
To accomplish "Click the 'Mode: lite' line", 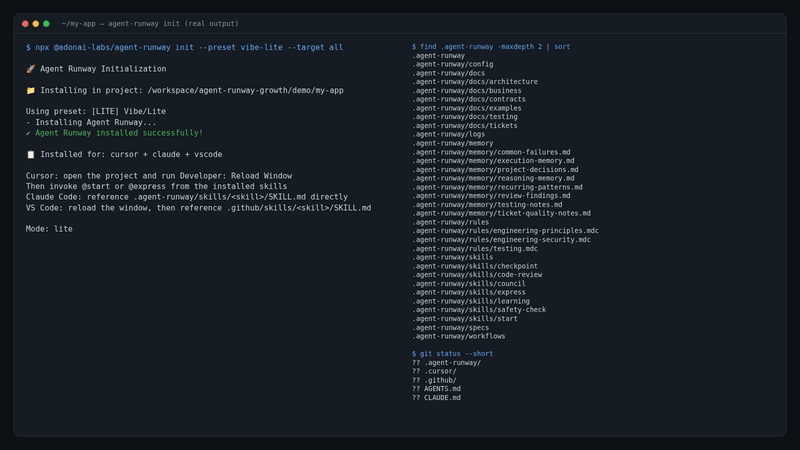I will click(x=49, y=229).
